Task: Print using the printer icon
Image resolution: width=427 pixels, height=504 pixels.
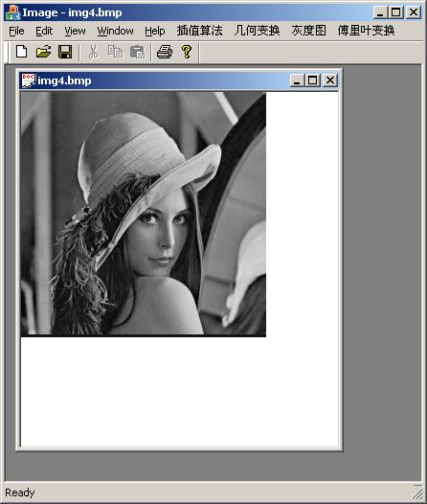Action: (165, 52)
